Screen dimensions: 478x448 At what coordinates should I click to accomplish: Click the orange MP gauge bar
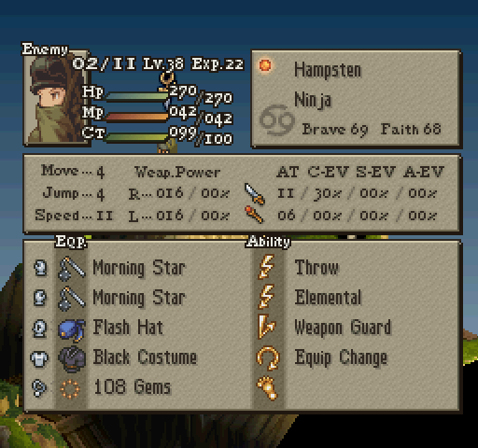[136, 117]
